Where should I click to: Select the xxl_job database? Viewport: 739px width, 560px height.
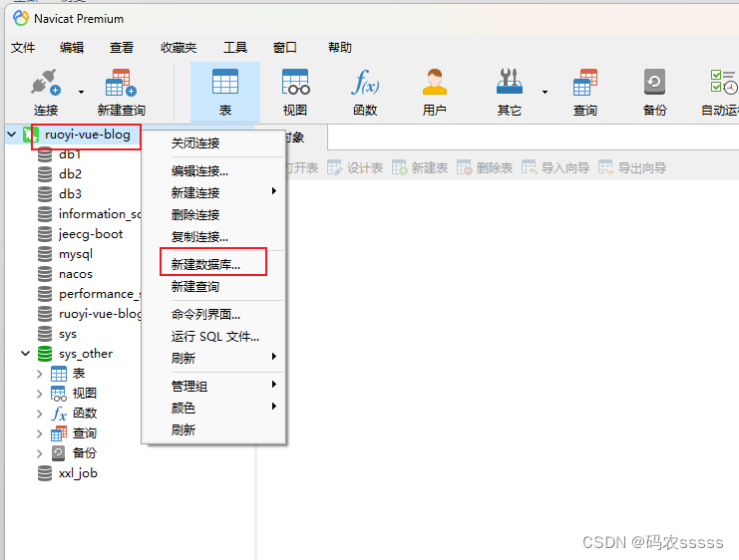pos(78,473)
